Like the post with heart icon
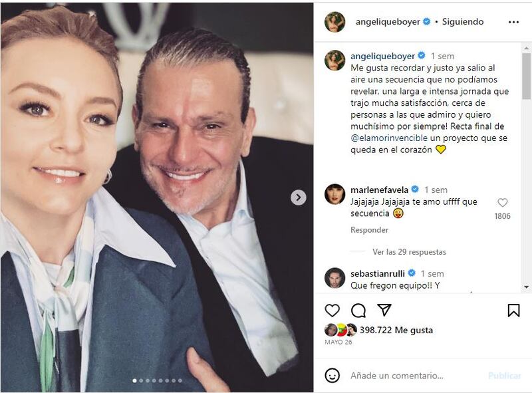The image size is (532, 393). [332, 311]
